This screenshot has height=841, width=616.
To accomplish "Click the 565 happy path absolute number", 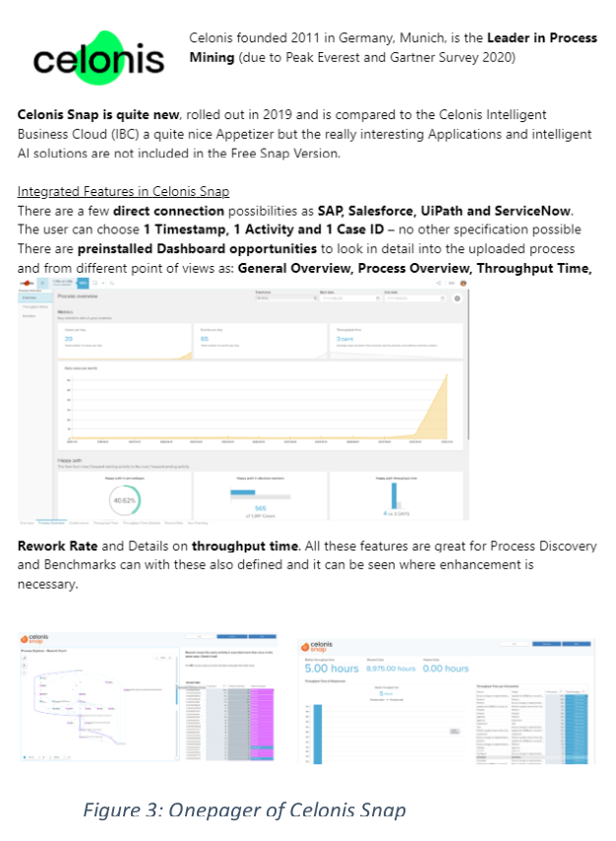I will (261, 508).
